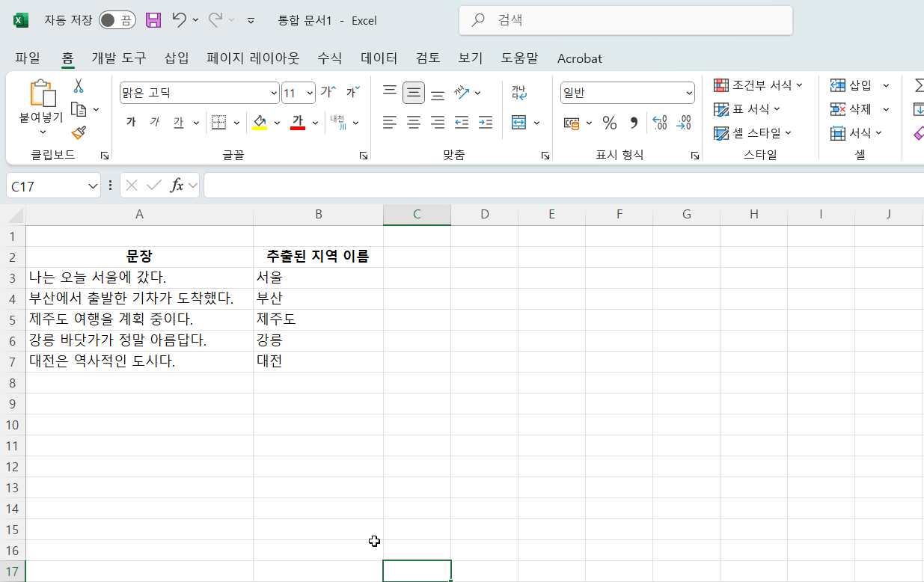924x582 pixels.
Task: Click the 셀 스타일 button
Action: point(754,132)
